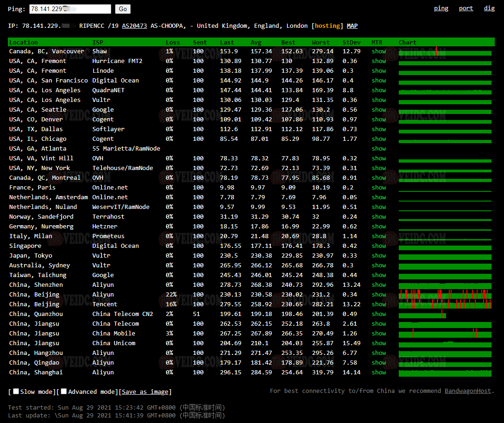
Task: Show MTR for USA, GA, Atlanta row
Action: [x=378, y=149]
